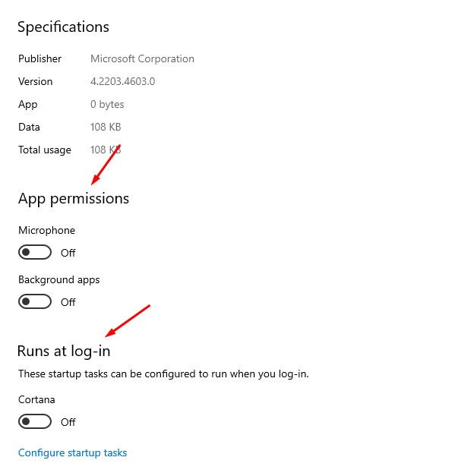This screenshot has height=476, width=474.
Task: Click the 0 bytes App size value
Action: (107, 104)
